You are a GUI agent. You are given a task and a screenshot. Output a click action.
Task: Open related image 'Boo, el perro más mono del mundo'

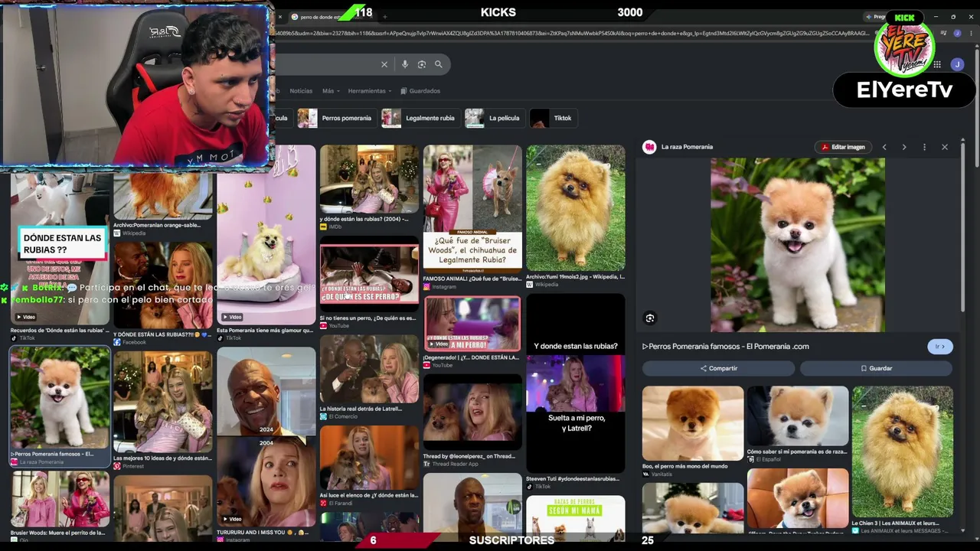pyautogui.click(x=693, y=432)
